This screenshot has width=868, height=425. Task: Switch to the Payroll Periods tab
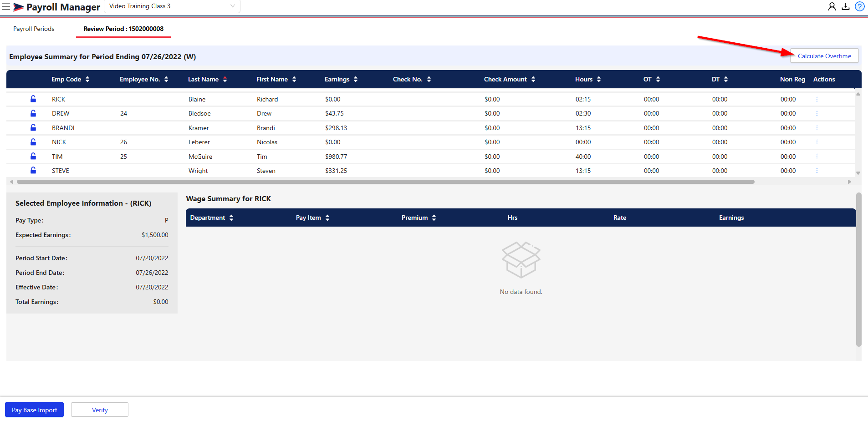click(x=34, y=29)
